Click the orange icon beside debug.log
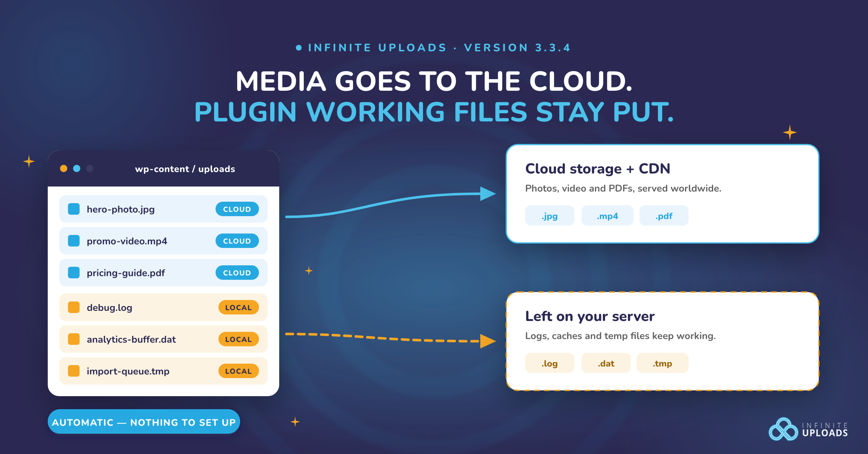Screen dimensions: 868x454 pyautogui.click(x=74, y=307)
